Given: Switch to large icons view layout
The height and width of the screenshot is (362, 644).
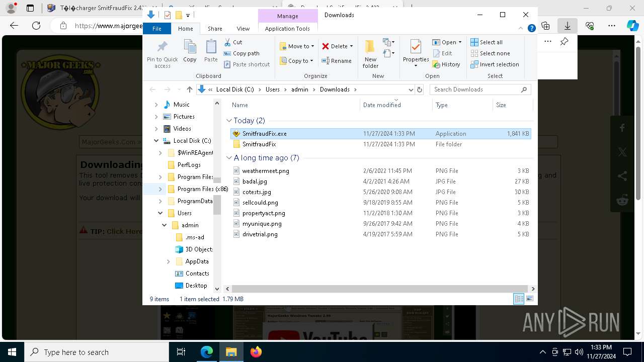Looking at the screenshot, I should tap(530, 299).
